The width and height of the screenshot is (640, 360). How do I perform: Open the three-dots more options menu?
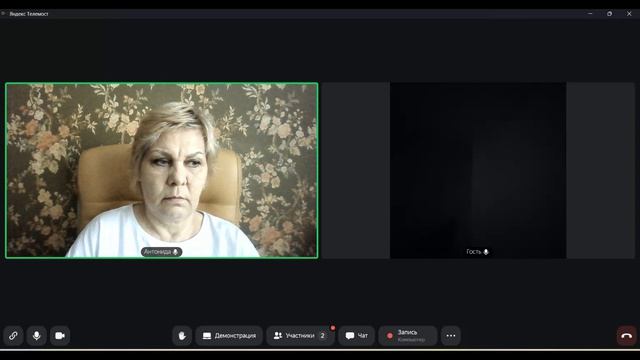(451, 336)
